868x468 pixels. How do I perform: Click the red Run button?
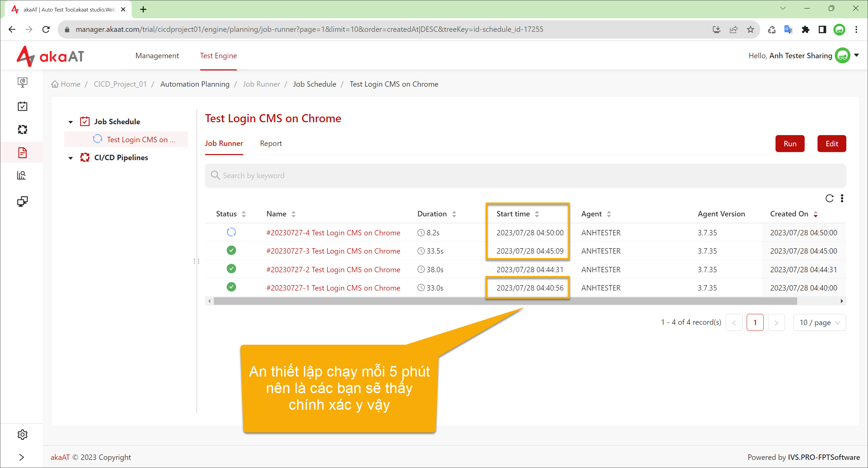790,144
